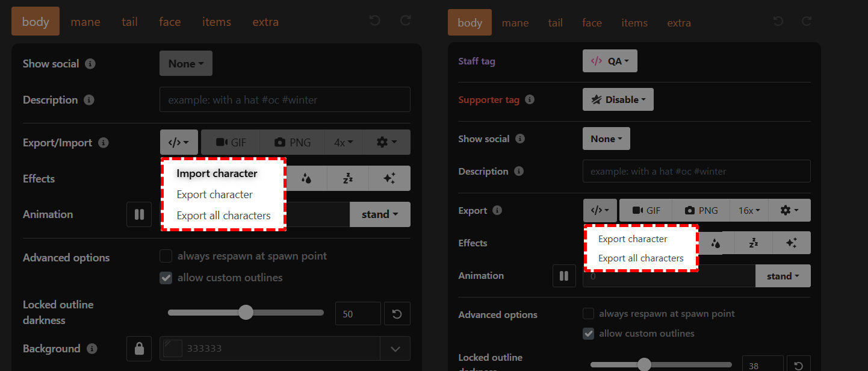The width and height of the screenshot is (868, 371).
Task: Pause the animation in the left panel
Action: (x=139, y=214)
